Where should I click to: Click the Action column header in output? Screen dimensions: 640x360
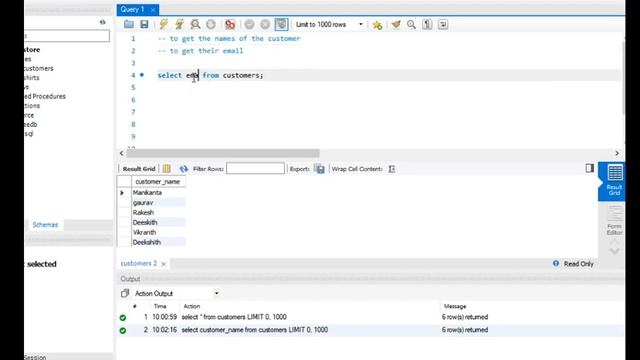coord(192,306)
